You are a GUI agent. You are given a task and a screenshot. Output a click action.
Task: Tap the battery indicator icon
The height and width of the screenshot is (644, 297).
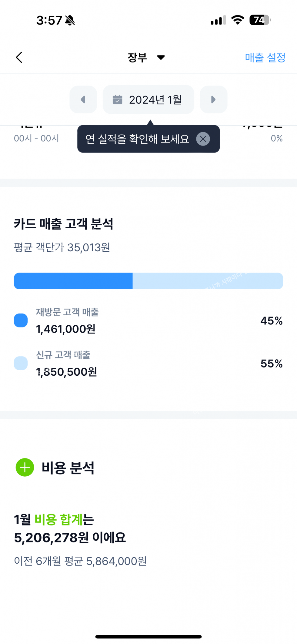pyautogui.click(x=260, y=20)
